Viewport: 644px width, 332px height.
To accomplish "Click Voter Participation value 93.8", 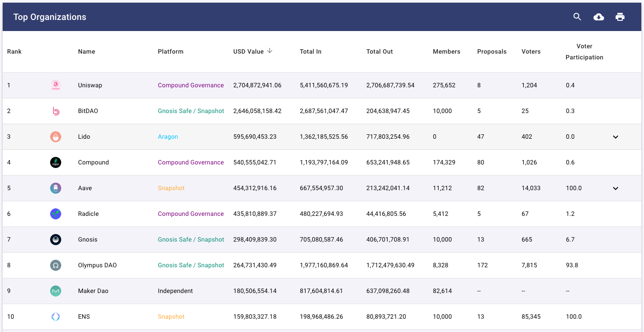I will tap(572, 265).
